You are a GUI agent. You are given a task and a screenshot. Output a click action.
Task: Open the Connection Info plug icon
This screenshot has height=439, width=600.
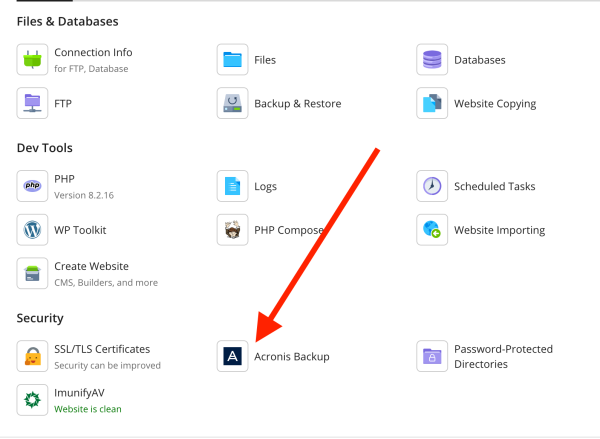tap(33, 59)
